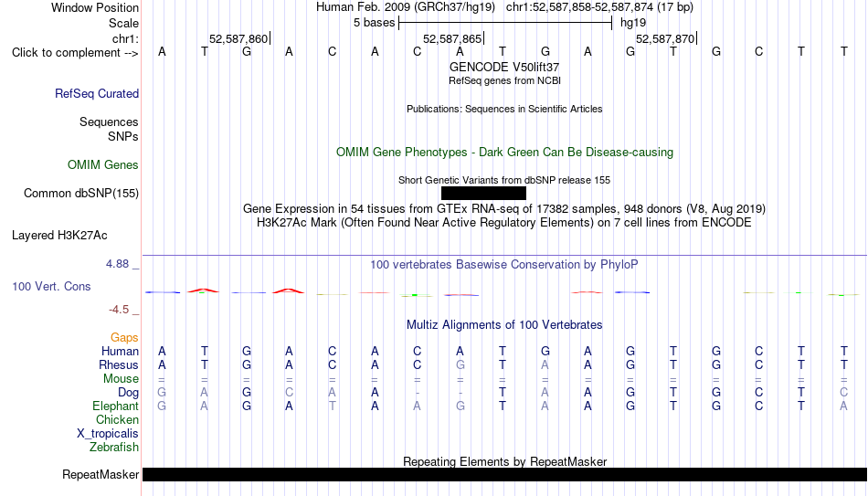Click the Zebrafish species label
This screenshot has height=496, width=868.
pyautogui.click(x=114, y=448)
